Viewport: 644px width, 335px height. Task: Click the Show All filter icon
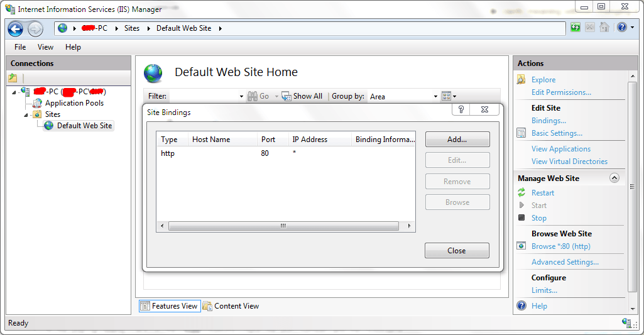pyautogui.click(x=286, y=96)
